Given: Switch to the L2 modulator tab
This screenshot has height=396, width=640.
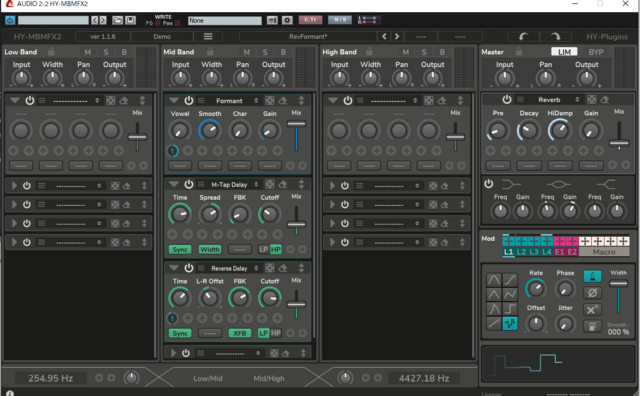Looking at the screenshot, I should point(521,252).
